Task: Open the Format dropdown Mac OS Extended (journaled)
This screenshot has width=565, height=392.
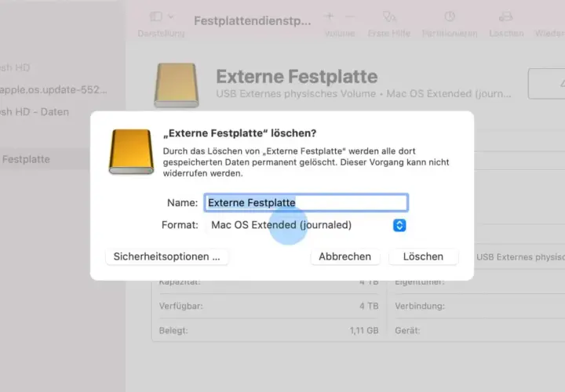Action: click(x=307, y=225)
